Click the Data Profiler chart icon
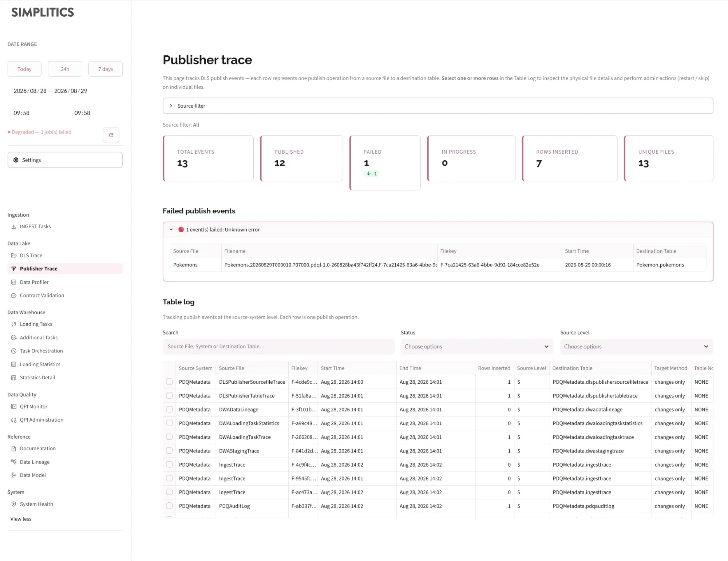This screenshot has width=728, height=561. pos(13,282)
